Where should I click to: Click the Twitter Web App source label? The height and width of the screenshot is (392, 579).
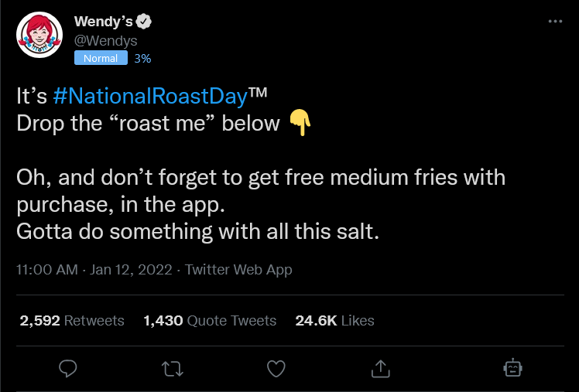tap(238, 270)
